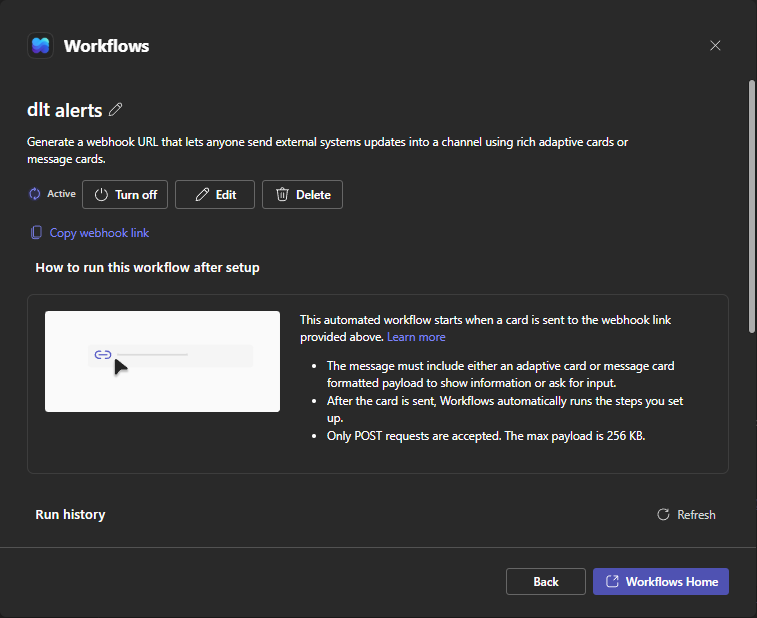The image size is (757, 618).
Task: Click the Active status indicator icon
Action: [35, 194]
